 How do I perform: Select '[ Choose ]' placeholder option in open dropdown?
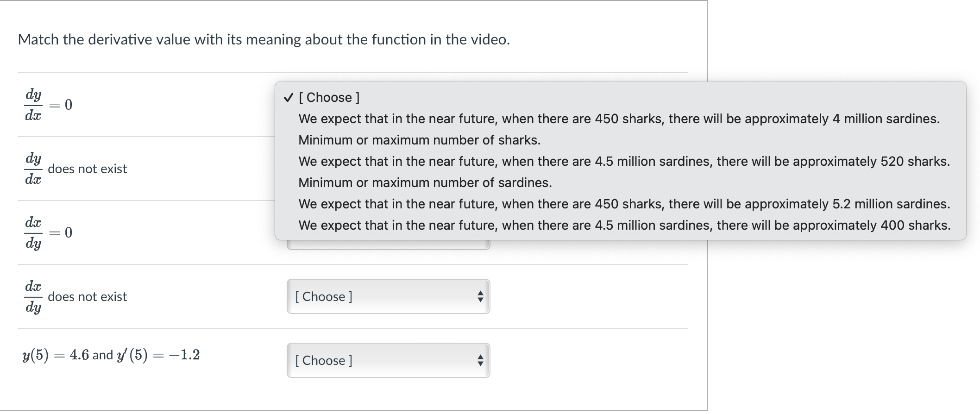(x=331, y=97)
